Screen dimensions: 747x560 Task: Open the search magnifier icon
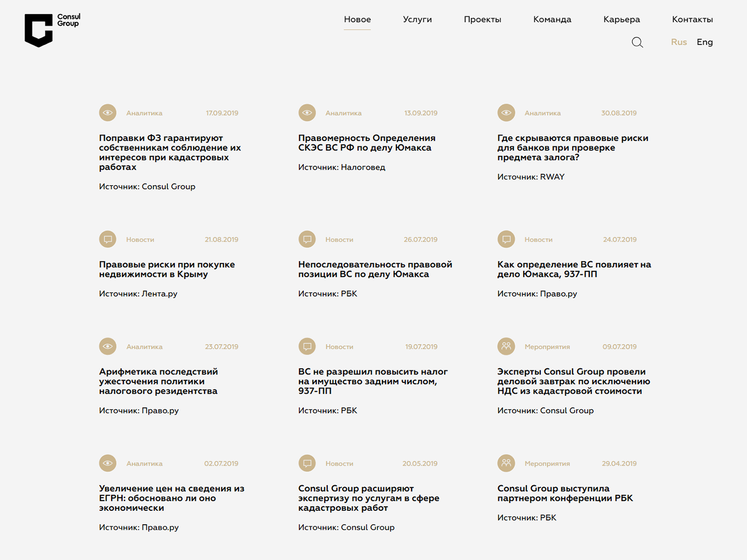tap(637, 42)
